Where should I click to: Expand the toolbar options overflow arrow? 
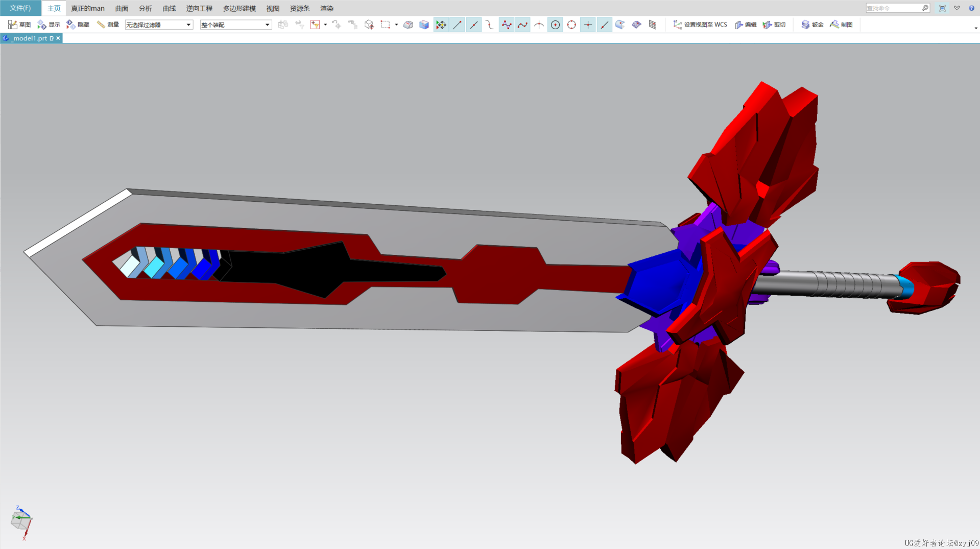(976, 28)
